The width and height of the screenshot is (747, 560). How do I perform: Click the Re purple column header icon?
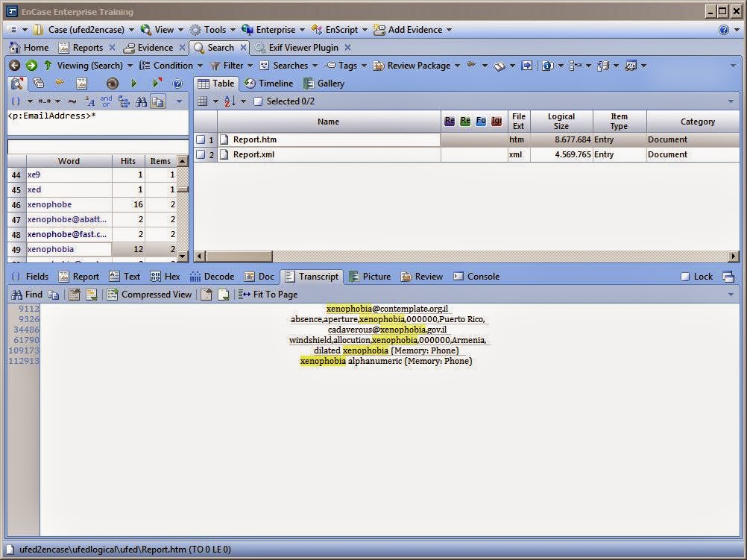point(450,121)
